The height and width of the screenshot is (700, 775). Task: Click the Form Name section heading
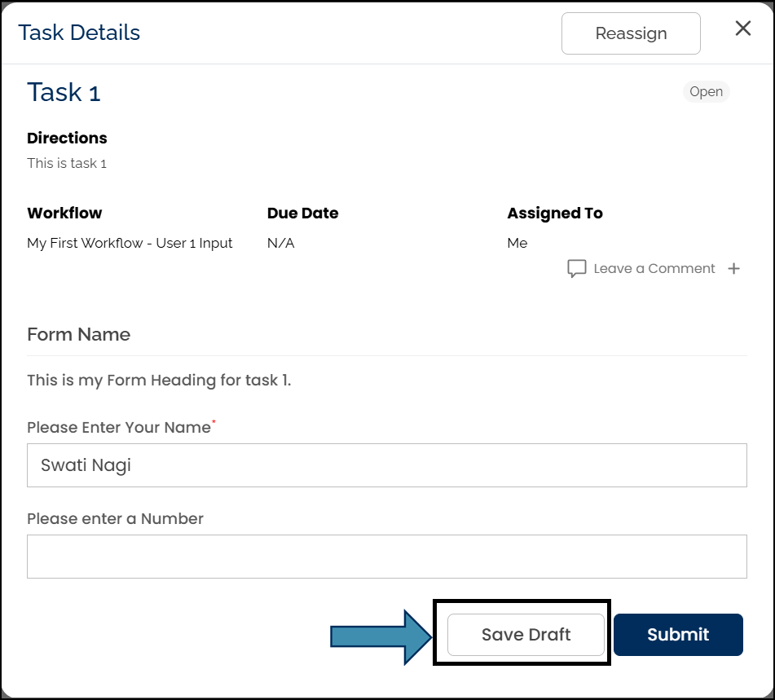78,334
